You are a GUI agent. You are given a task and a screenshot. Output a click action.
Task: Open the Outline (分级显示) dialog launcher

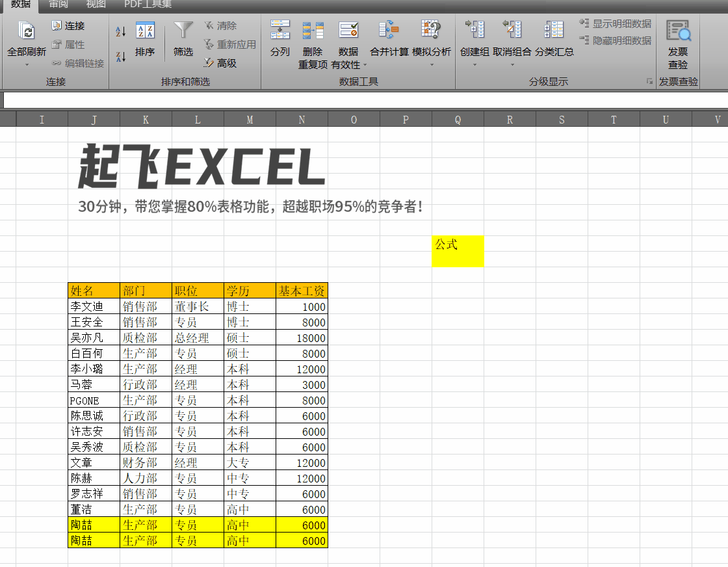click(649, 82)
